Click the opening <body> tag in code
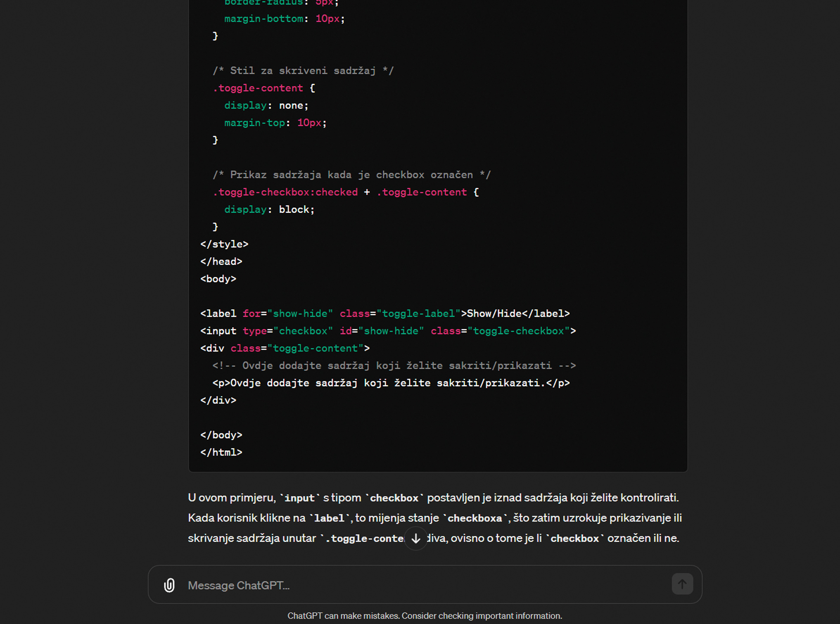Image resolution: width=840 pixels, height=624 pixels. click(218, 279)
